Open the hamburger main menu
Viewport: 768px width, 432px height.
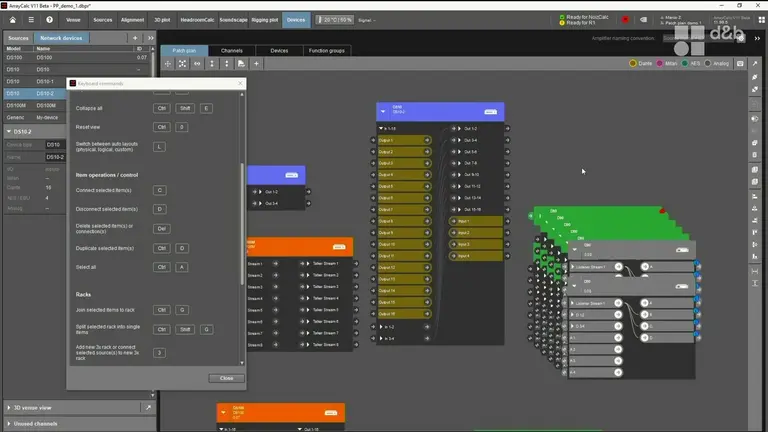pyautogui.click(x=30, y=19)
